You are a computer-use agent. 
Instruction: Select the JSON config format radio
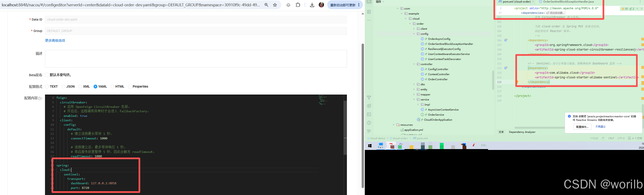pyautogui.click(x=63, y=87)
